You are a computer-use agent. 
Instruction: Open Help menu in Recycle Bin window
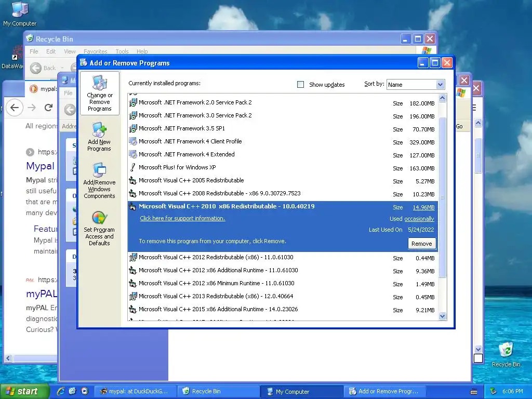(x=142, y=51)
